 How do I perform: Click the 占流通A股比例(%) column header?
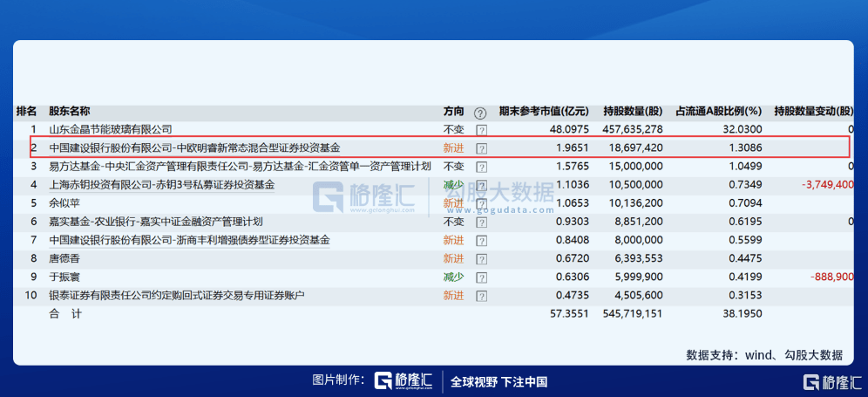[x=719, y=111]
